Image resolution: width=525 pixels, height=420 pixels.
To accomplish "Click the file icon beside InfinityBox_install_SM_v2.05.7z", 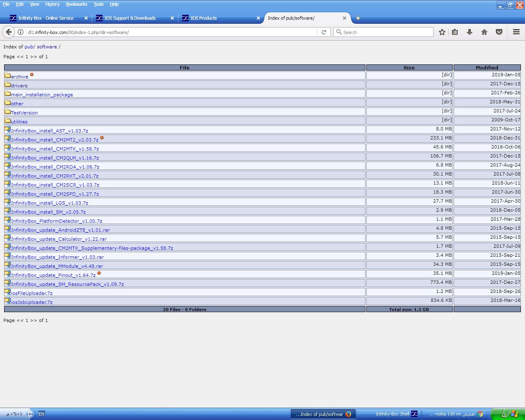I will pos(8,211).
